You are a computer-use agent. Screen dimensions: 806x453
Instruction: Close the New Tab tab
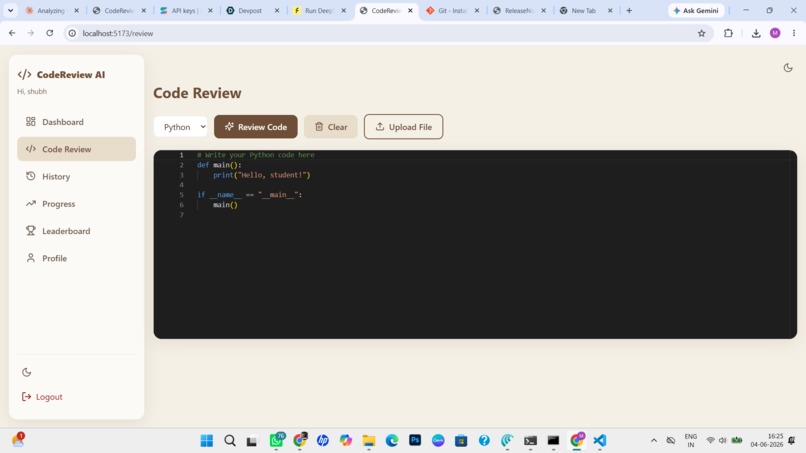pyautogui.click(x=610, y=10)
